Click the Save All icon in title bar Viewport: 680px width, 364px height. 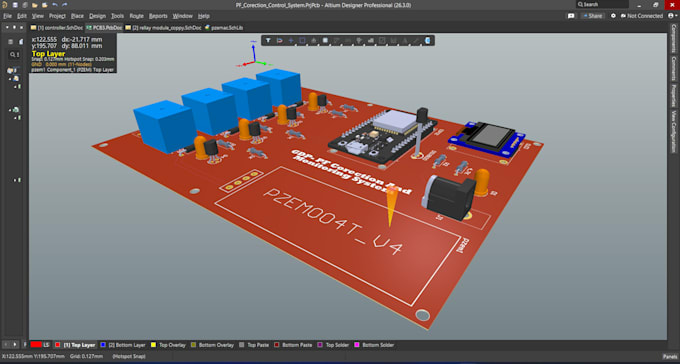pyautogui.click(x=25, y=5)
